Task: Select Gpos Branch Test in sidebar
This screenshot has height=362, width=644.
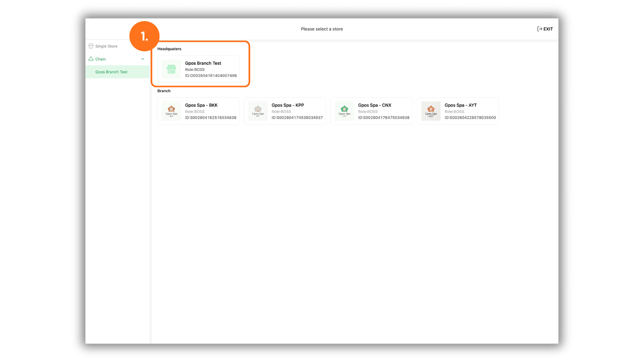Action: tap(117, 72)
